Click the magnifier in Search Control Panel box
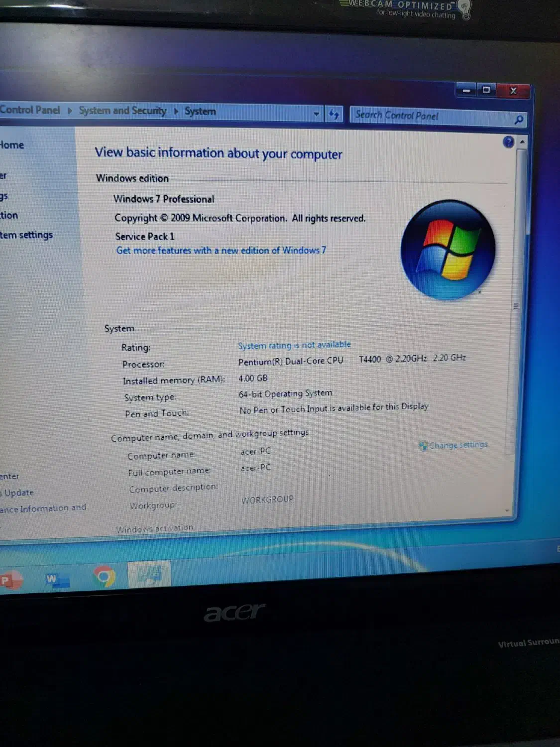 tap(518, 120)
